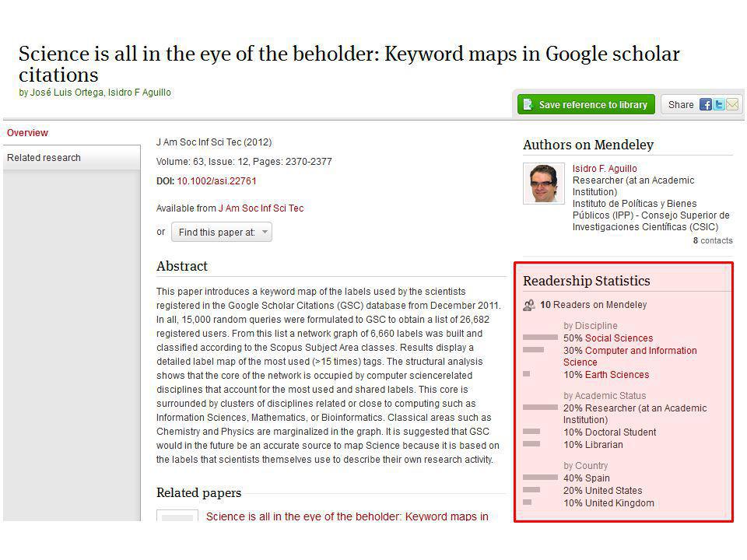This screenshot has width=747, height=560.
Task: Click the Readership Statistics heading
Action: point(587,281)
